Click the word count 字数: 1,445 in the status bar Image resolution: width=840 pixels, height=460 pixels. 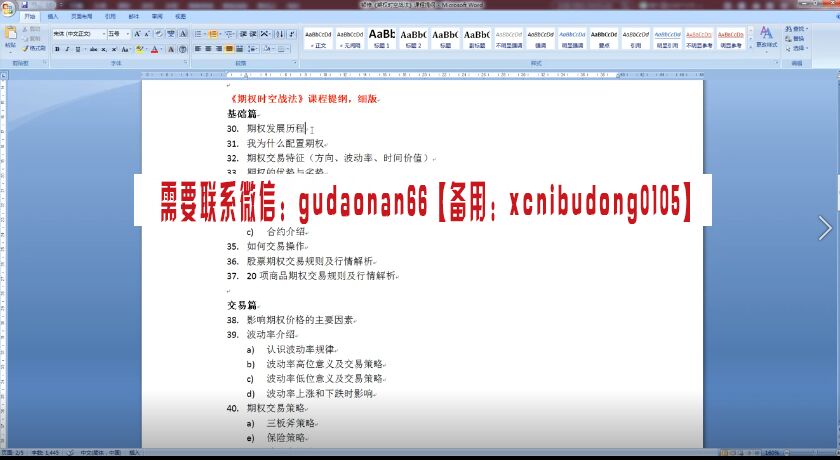46,453
